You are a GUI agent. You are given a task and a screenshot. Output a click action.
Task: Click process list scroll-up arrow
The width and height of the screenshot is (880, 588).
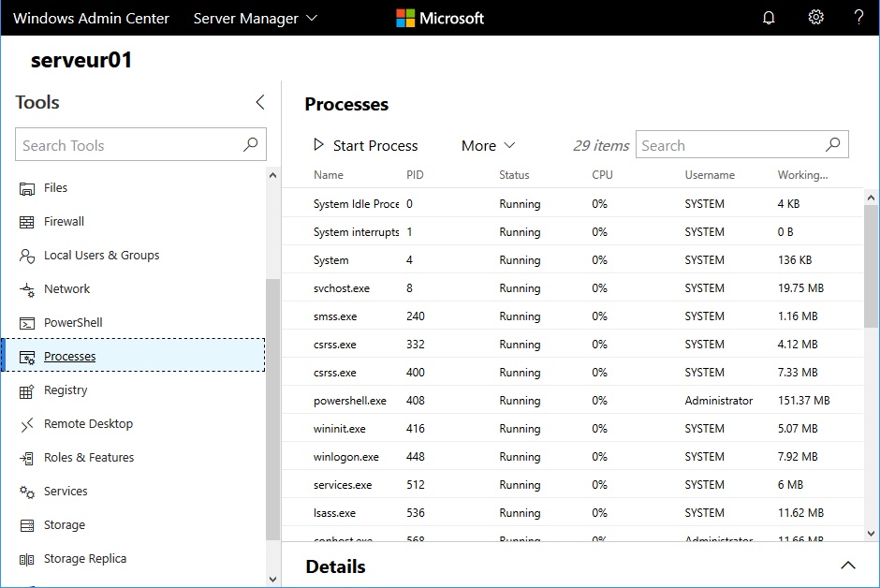click(871, 198)
